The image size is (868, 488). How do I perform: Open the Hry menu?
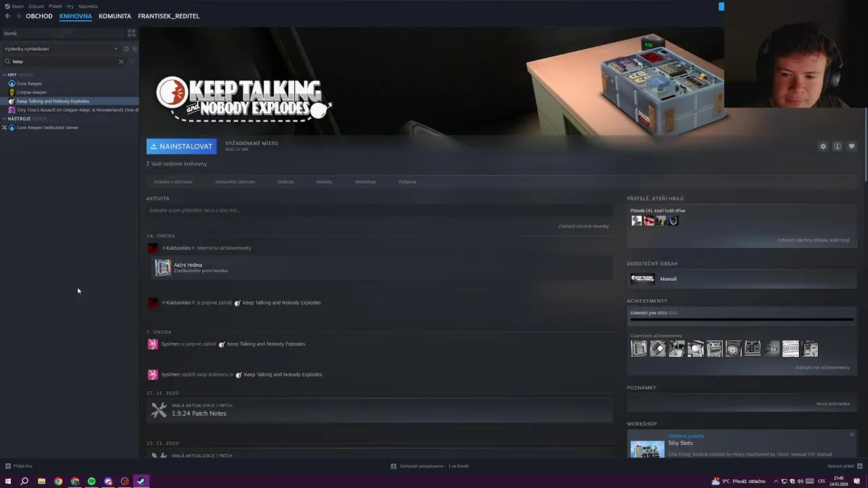70,6
